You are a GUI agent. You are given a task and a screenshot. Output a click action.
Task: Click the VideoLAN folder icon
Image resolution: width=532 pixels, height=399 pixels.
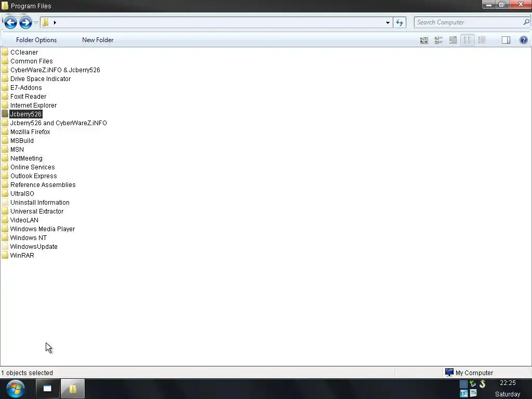[5, 220]
